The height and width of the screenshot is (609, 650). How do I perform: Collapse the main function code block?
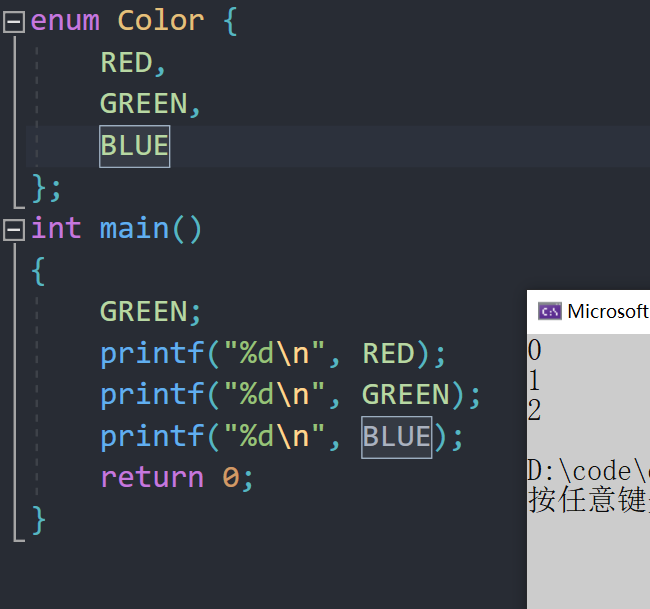(14, 229)
